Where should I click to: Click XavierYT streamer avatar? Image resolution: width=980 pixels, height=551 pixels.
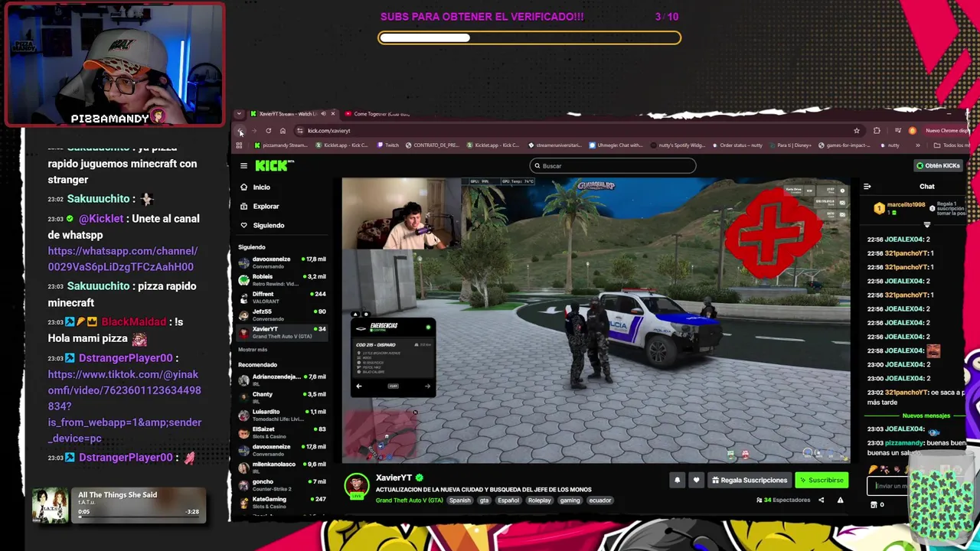(356, 486)
